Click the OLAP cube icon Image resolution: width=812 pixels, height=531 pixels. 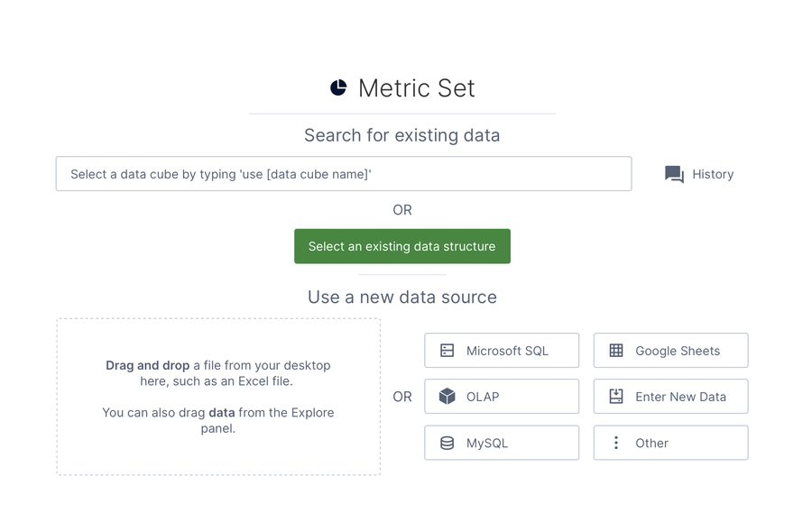pos(447,397)
